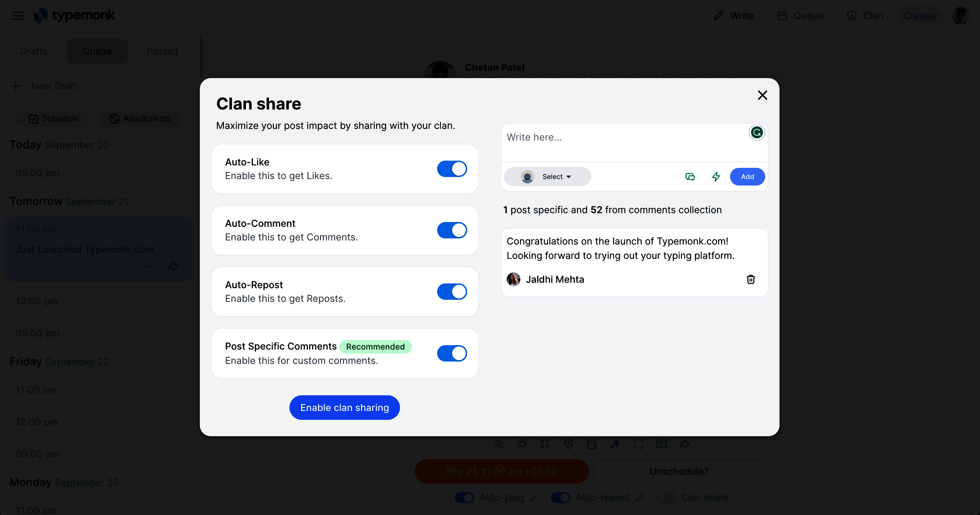Click in the Write here comment field

coord(624,142)
